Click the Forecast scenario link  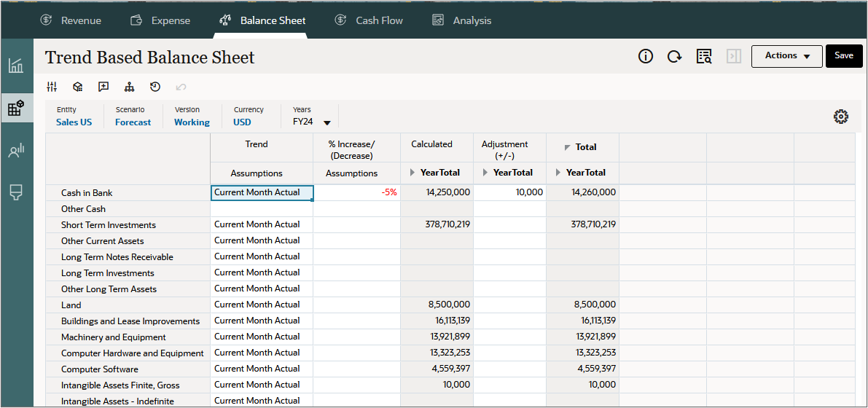point(133,122)
